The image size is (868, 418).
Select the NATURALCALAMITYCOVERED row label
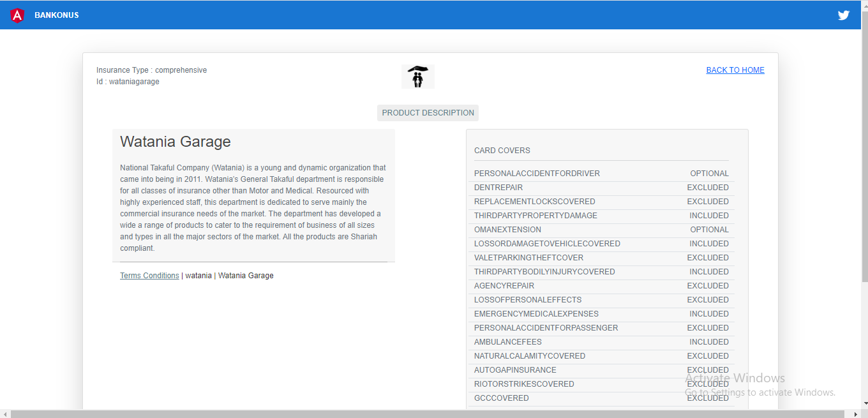pos(530,356)
